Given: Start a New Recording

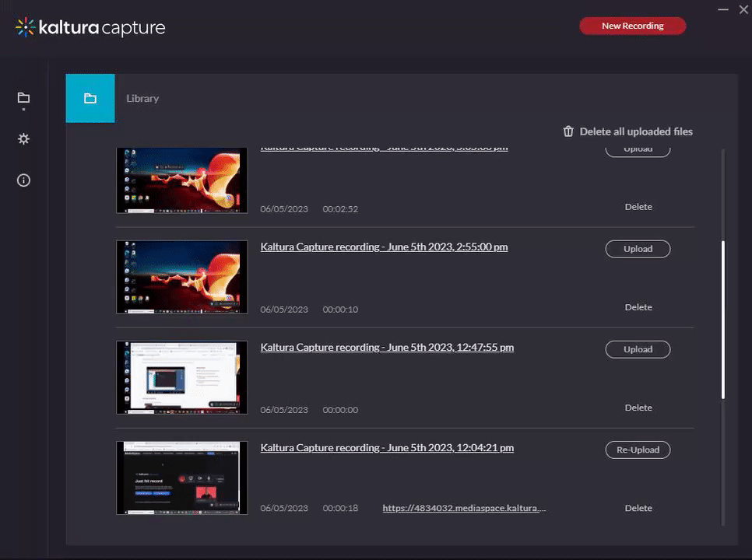Looking at the screenshot, I should tap(632, 26).
